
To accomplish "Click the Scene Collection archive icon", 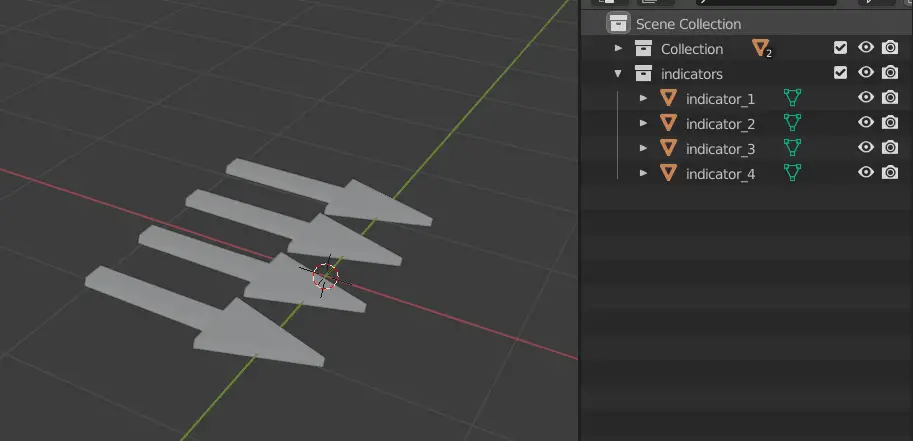I will point(618,23).
